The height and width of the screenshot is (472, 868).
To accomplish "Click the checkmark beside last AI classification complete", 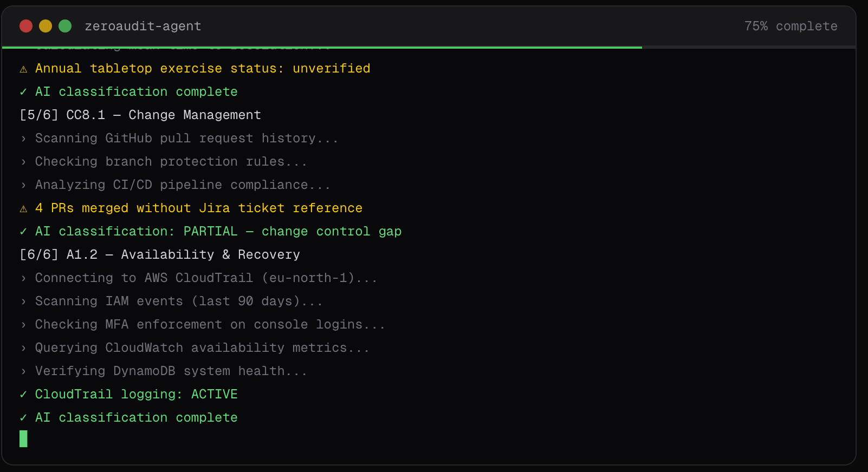I will 23,418.
